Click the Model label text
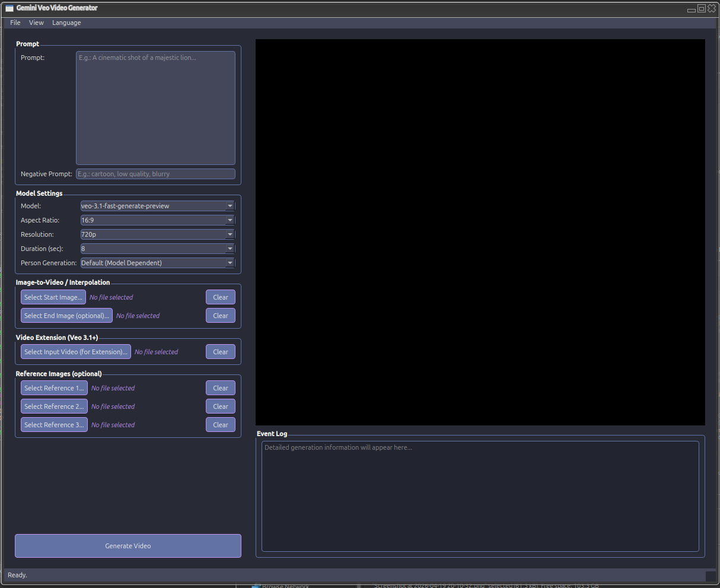 pos(31,206)
